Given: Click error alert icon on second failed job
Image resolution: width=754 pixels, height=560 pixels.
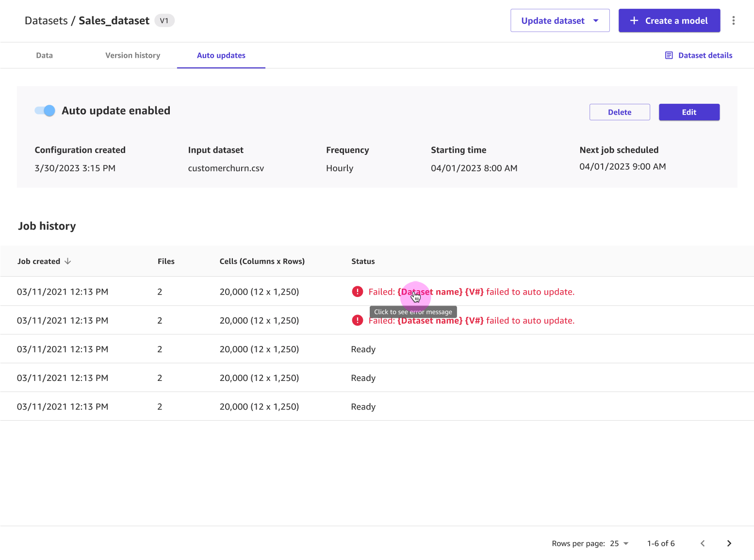Looking at the screenshot, I should tap(357, 320).
